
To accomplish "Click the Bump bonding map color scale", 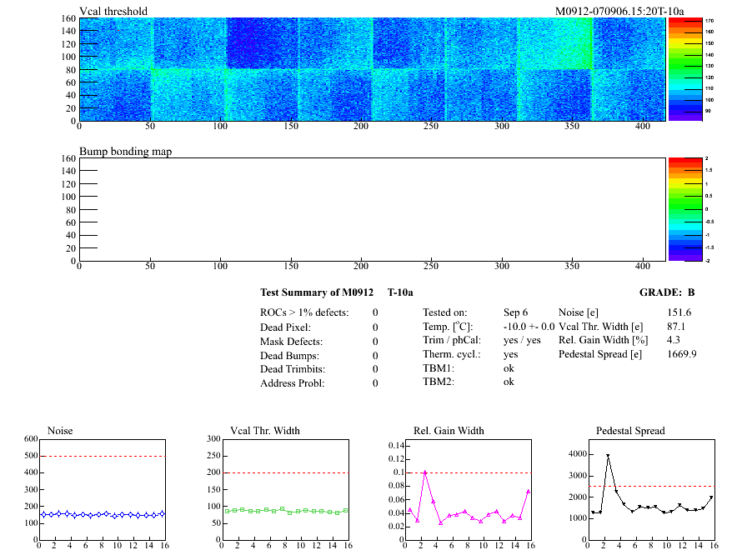I will pos(684,209).
